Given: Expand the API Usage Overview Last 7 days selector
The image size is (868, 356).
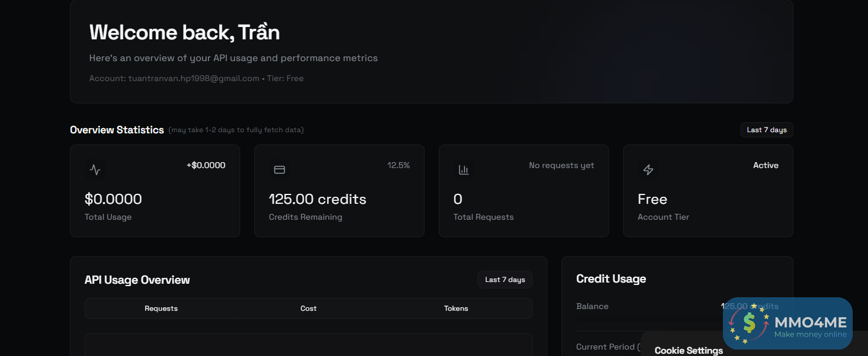Looking at the screenshot, I should pyautogui.click(x=504, y=280).
